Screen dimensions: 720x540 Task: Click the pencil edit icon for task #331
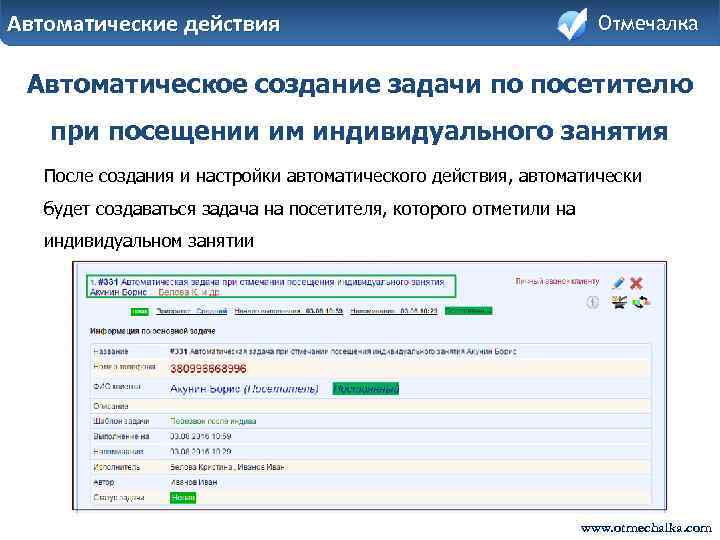click(x=619, y=283)
